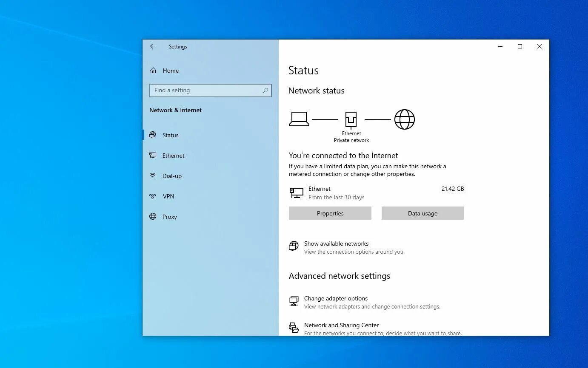Click the Show available networks icon

tap(294, 246)
